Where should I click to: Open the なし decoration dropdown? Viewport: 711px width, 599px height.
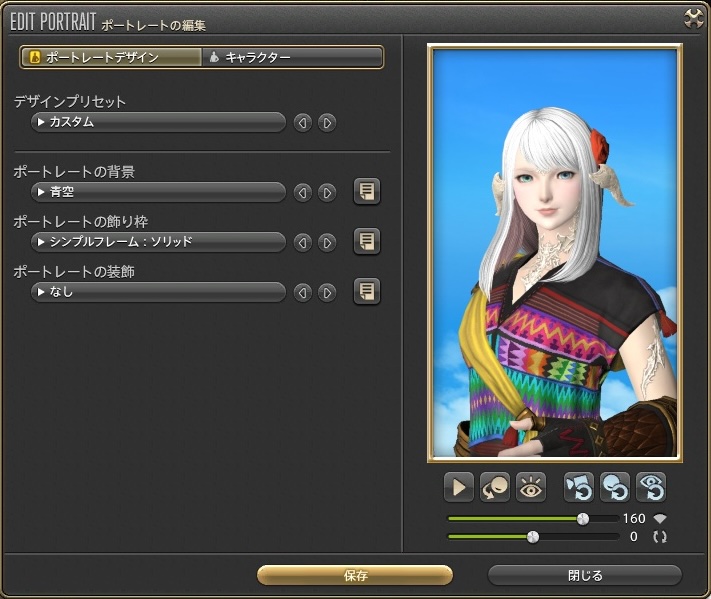pyautogui.click(x=159, y=292)
